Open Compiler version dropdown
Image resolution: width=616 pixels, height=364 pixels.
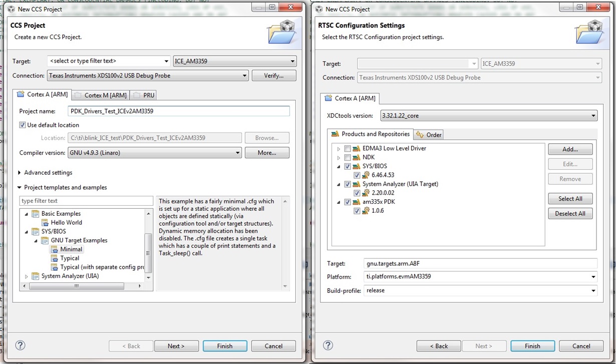pyautogui.click(x=154, y=153)
